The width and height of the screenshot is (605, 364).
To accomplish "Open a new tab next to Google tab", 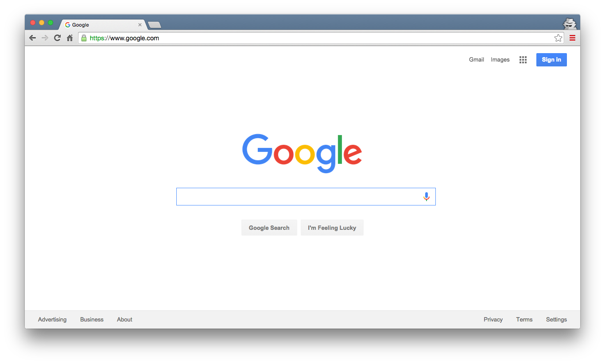I will pyautogui.click(x=155, y=25).
